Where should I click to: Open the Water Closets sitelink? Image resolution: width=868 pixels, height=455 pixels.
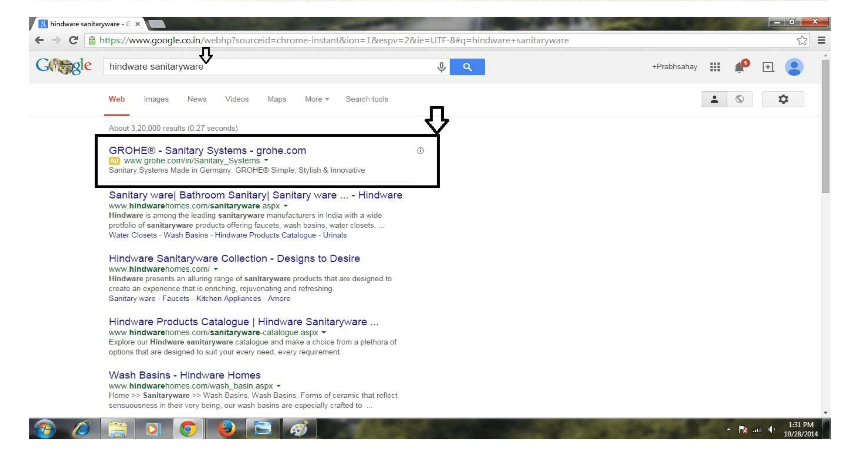(133, 235)
